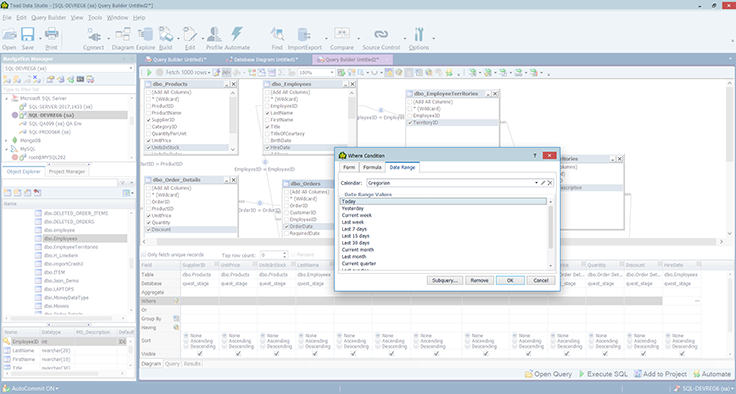Click the Group By row icon
The height and width of the screenshot is (394, 736).
176,318
